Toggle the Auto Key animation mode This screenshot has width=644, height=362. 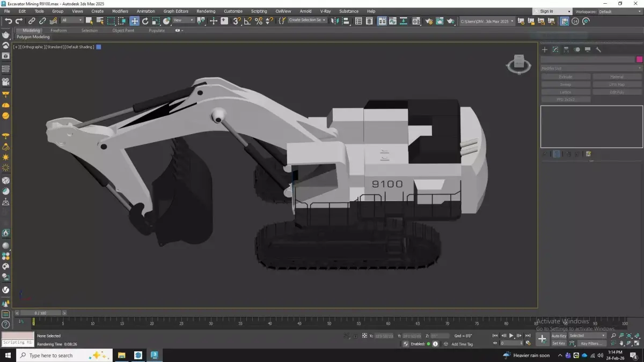click(x=559, y=336)
